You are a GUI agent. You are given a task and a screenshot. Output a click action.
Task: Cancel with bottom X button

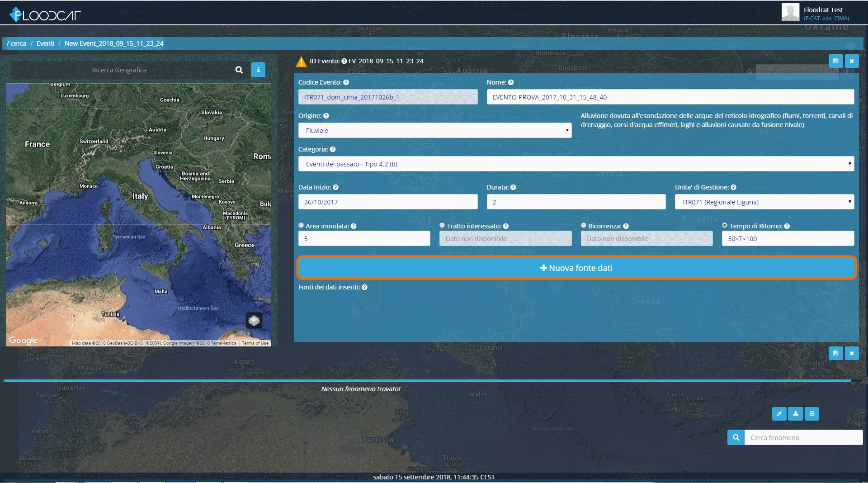tap(852, 353)
